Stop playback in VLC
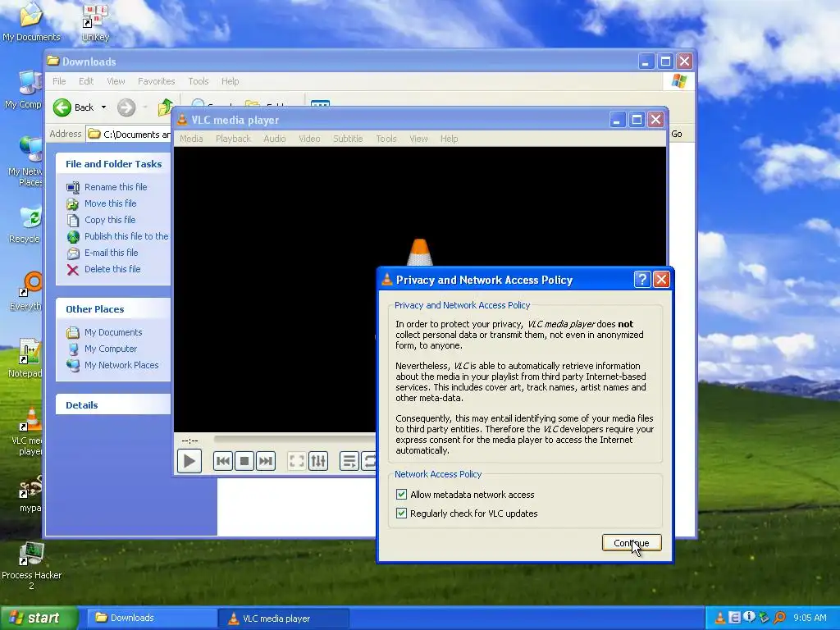Viewport: 840px width, 630px height. (244, 461)
